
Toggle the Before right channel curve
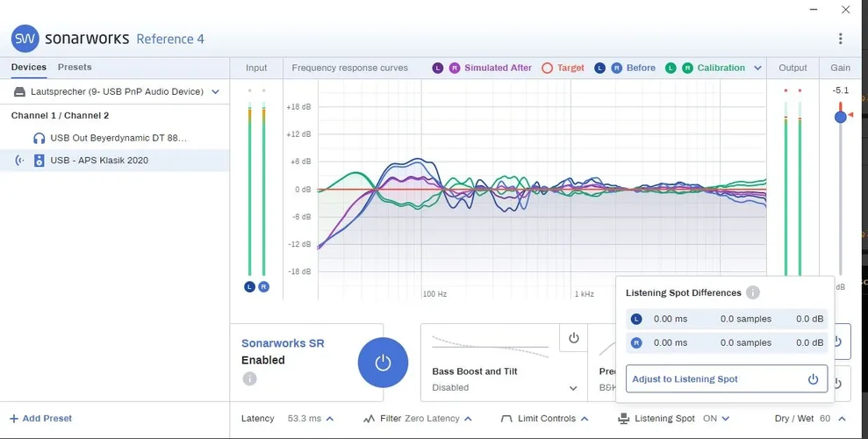click(x=617, y=68)
